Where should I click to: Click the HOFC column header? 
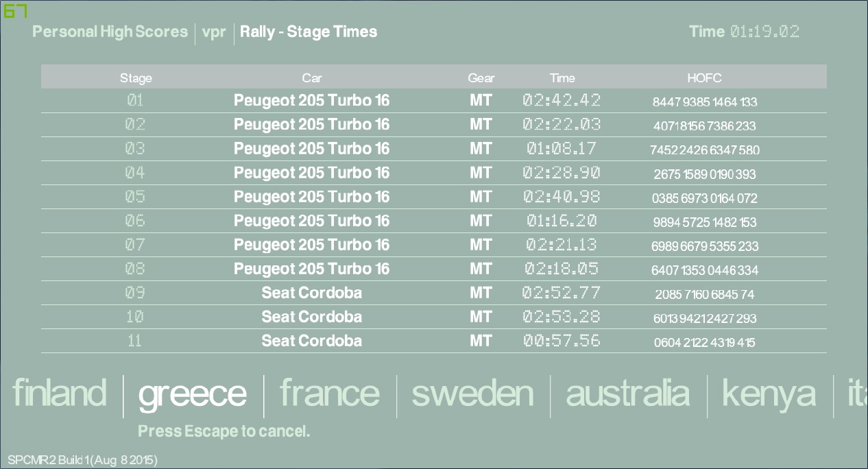pos(704,77)
